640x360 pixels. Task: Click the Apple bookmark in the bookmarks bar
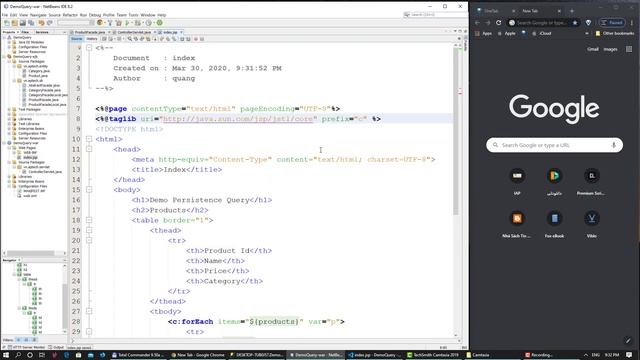pos(507,33)
